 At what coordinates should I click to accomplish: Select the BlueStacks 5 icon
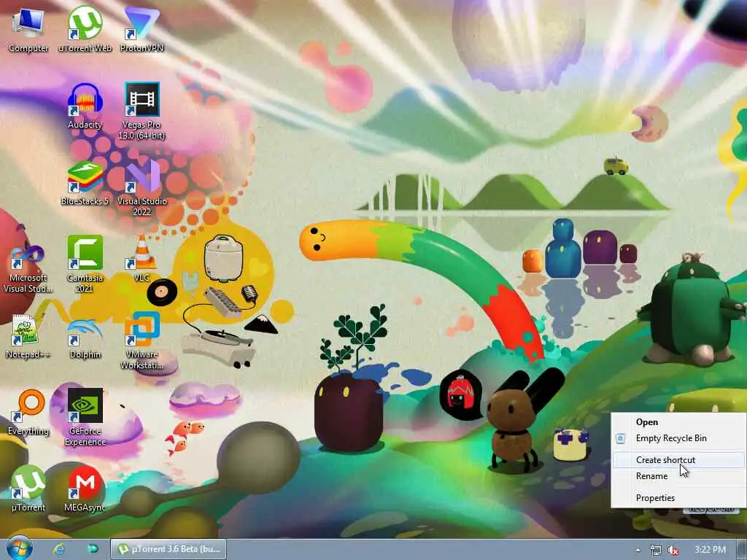(x=85, y=183)
